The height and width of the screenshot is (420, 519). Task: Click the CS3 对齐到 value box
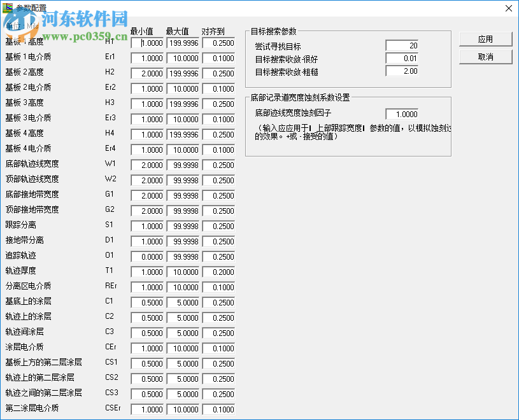(218, 394)
